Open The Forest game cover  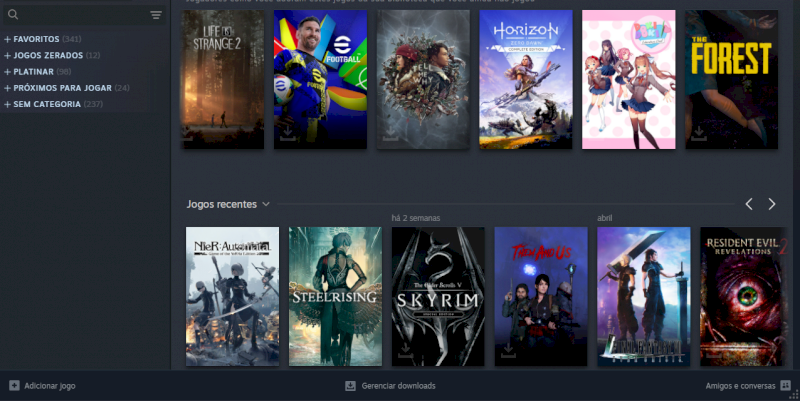point(731,80)
